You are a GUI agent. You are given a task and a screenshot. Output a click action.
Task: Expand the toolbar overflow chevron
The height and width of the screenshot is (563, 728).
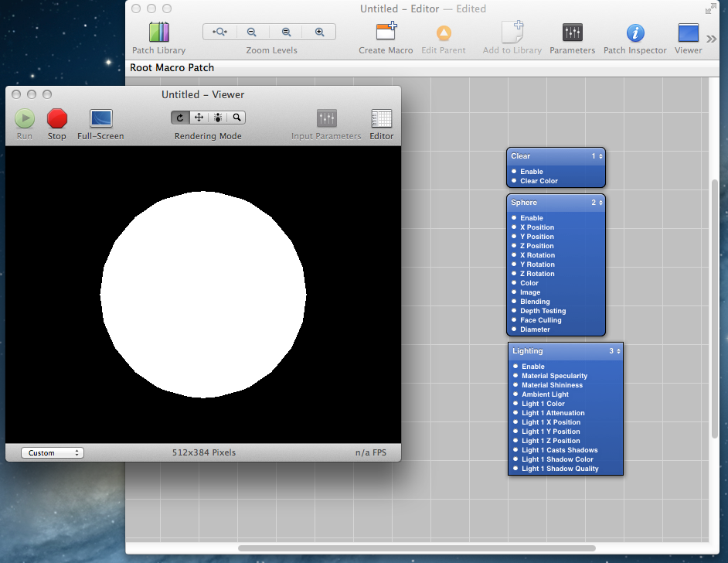click(x=712, y=39)
